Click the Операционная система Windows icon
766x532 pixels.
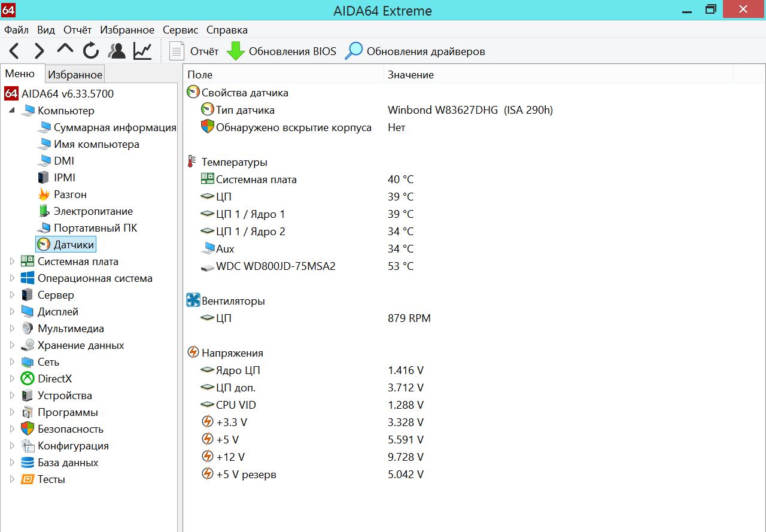pos(28,278)
